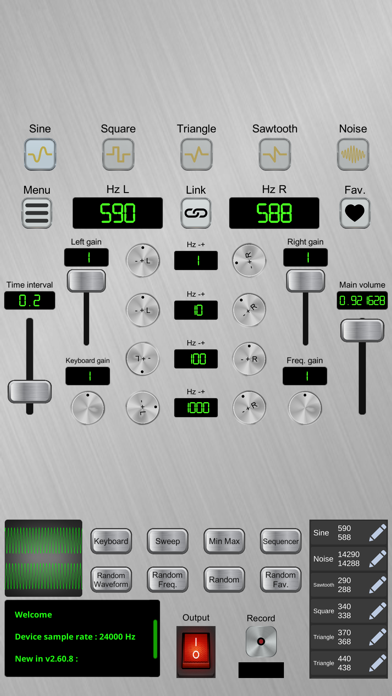This screenshot has height=696, width=392.
Task: Select the Triangle waveform icon
Action: [196, 154]
